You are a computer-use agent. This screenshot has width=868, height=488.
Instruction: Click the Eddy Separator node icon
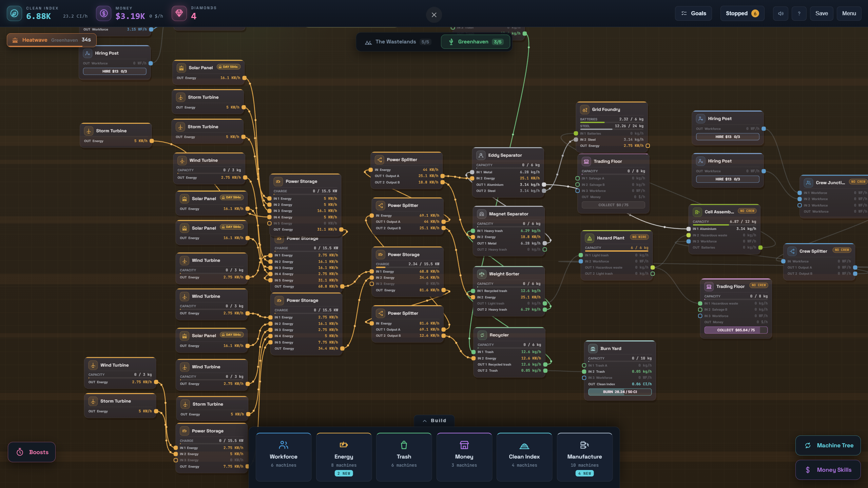481,155
